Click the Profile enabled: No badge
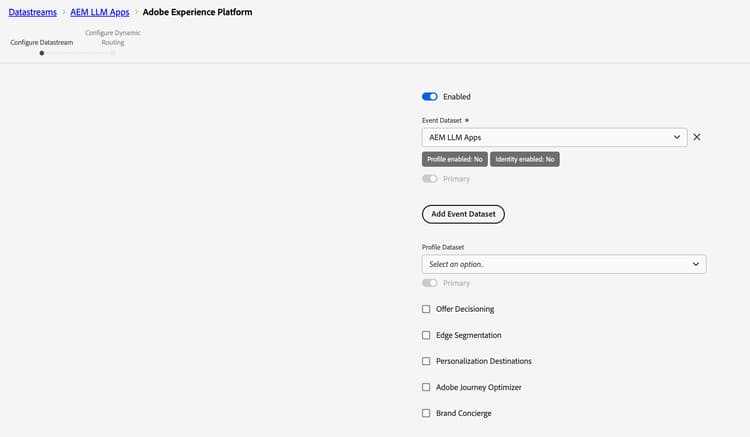 click(455, 159)
